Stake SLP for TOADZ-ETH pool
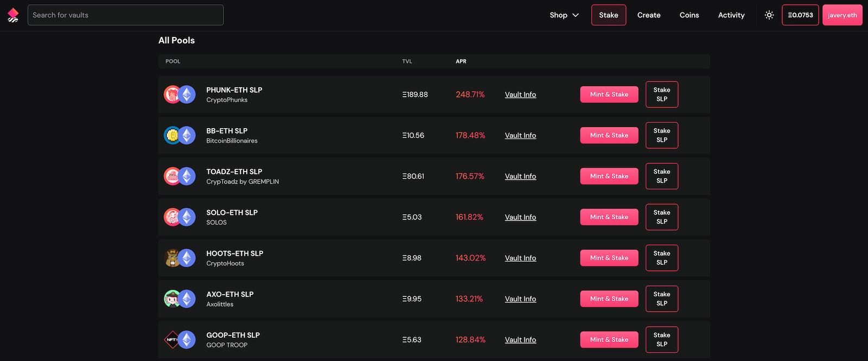868x361 pixels. (x=662, y=176)
